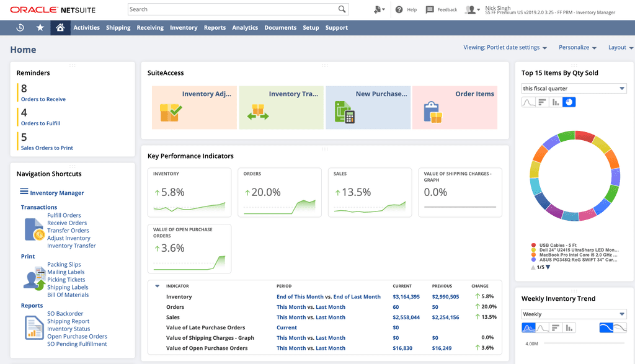Click the Reports chart document icon

tap(35, 327)
